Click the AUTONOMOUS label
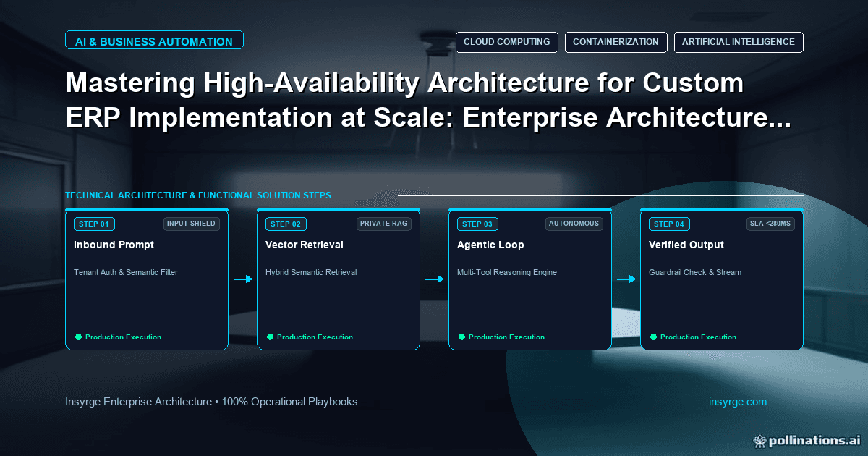Viewport: 868px width, 456px height. click(x=574, y=224)
